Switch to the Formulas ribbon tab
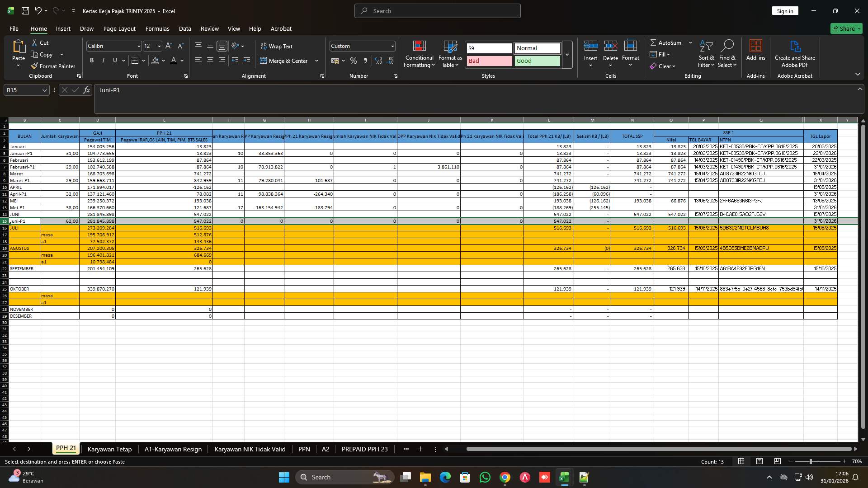The width and height of the screenshot is (868, 488). coord(157,28)
